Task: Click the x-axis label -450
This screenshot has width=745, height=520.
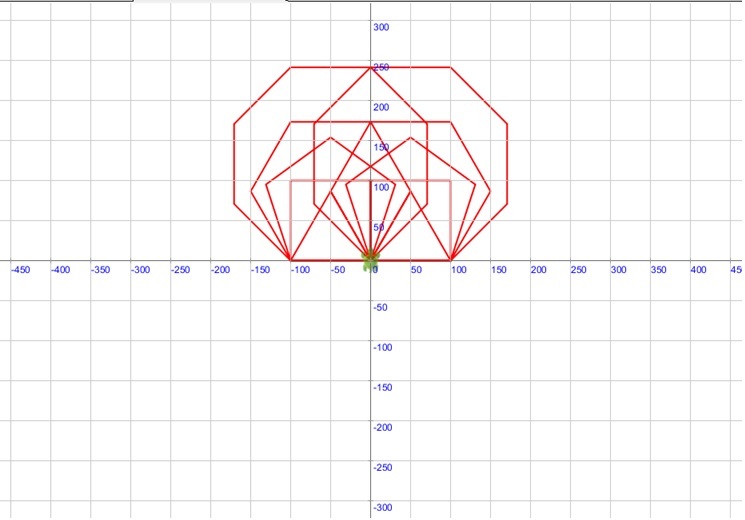Action: coord(20,270)
